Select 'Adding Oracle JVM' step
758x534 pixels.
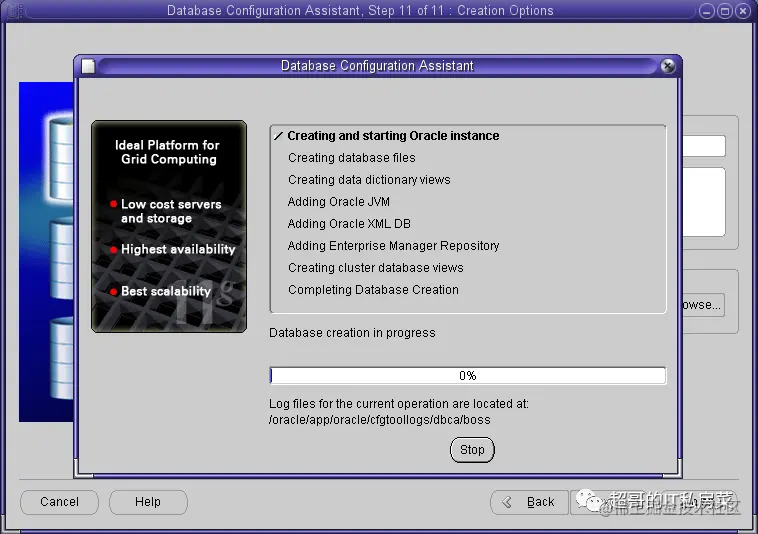click(x=338, y=202)
